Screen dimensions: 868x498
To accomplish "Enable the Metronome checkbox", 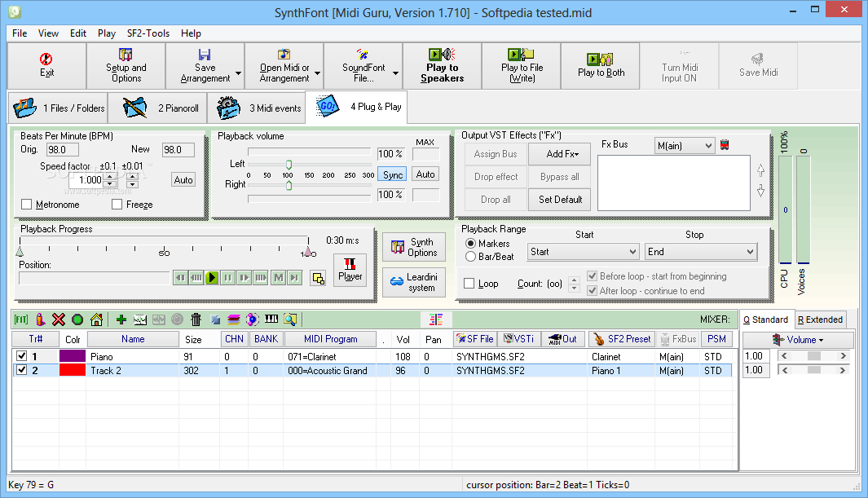I will [26, 205].
